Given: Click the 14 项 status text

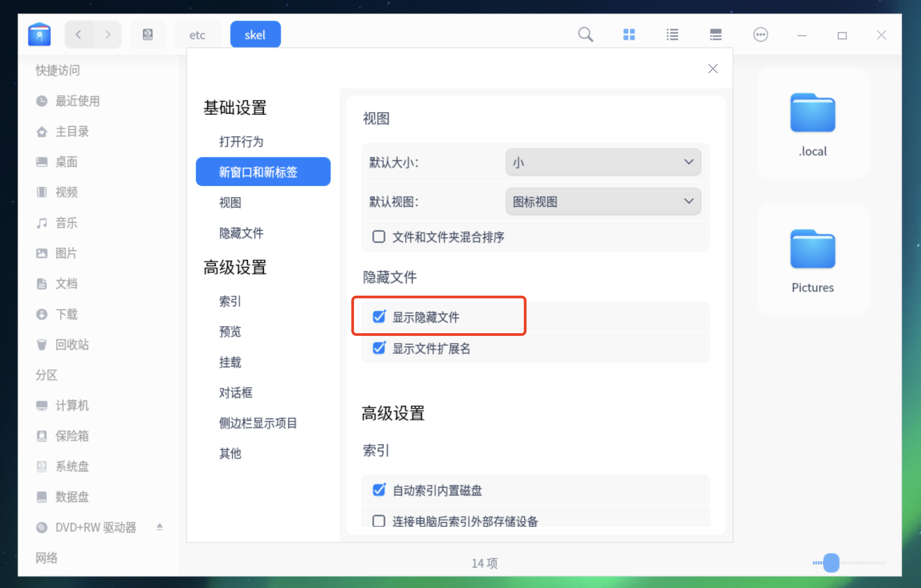Looking at the screenshot, I should pyautogui.click(x=485, y=563).
